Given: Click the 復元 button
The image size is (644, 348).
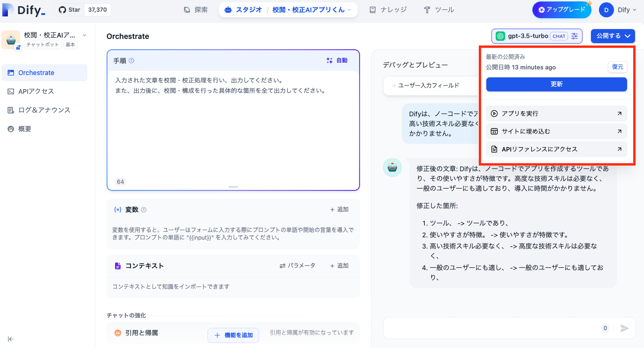Looking at the screenshot, I should [x=618, y=67].
